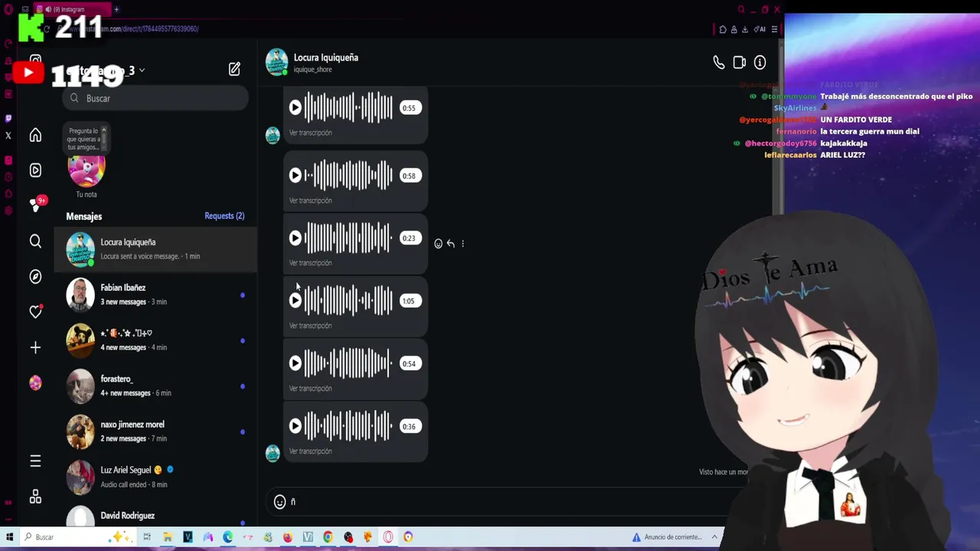Open Opera GX downloads toolbar icon
Screen dimensions: 980x551
(x=745, y=29)
